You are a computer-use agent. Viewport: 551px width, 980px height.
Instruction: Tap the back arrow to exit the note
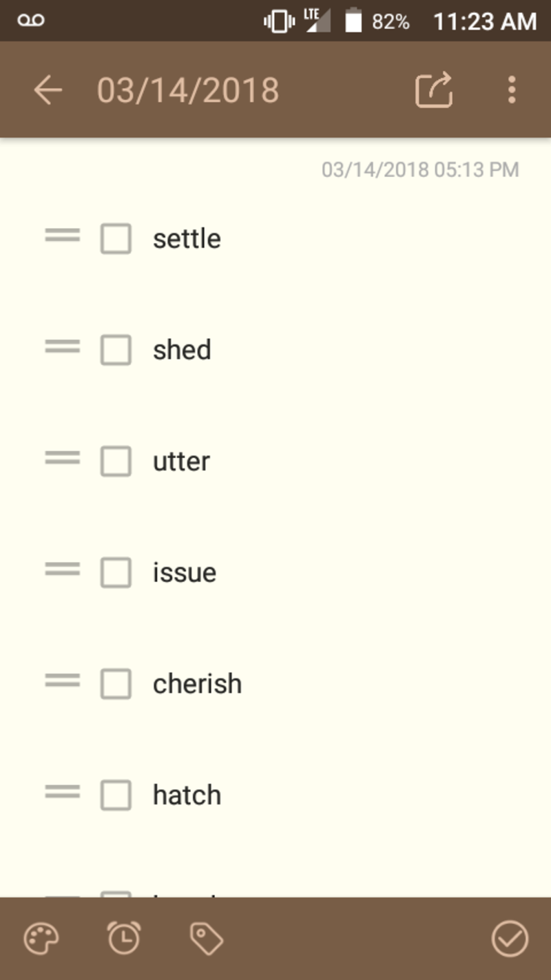tap(47, 90)
